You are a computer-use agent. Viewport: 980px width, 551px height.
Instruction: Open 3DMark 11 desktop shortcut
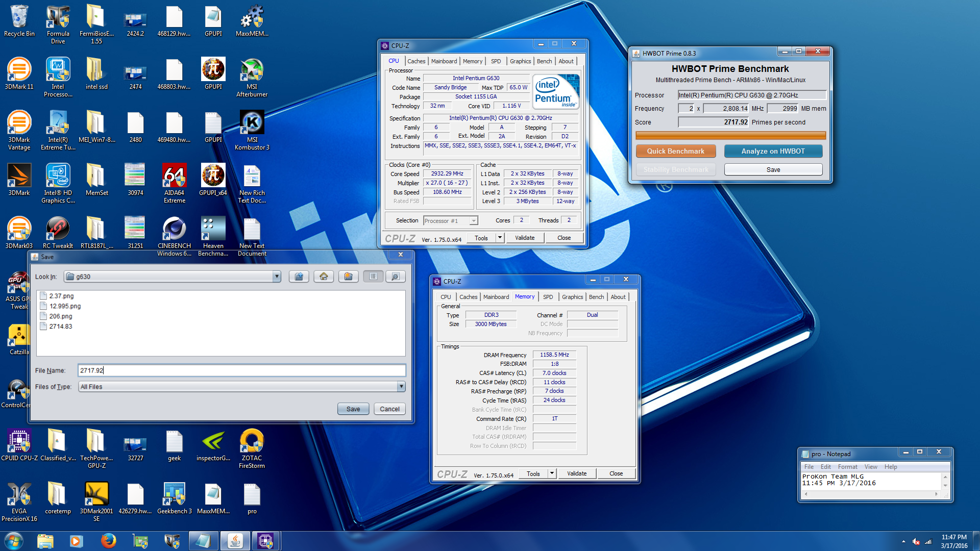pyautogui.click(x=19, y=74)
